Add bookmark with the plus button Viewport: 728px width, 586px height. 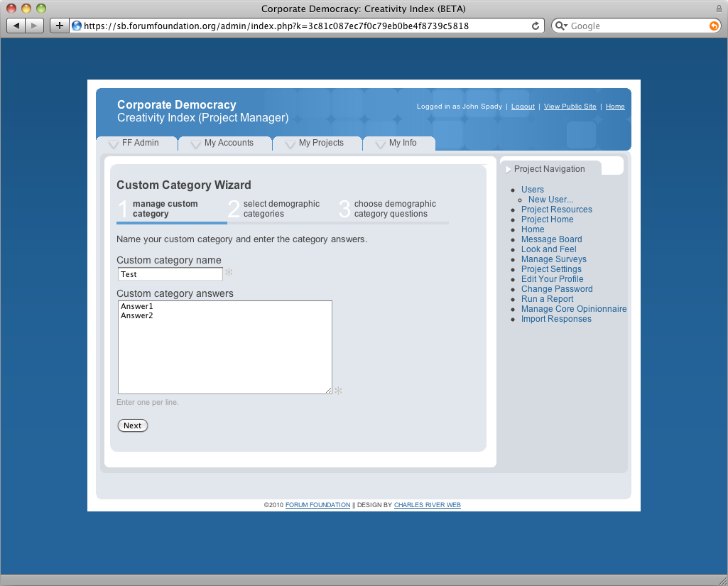pyautogui.click(x=60, y=26)
